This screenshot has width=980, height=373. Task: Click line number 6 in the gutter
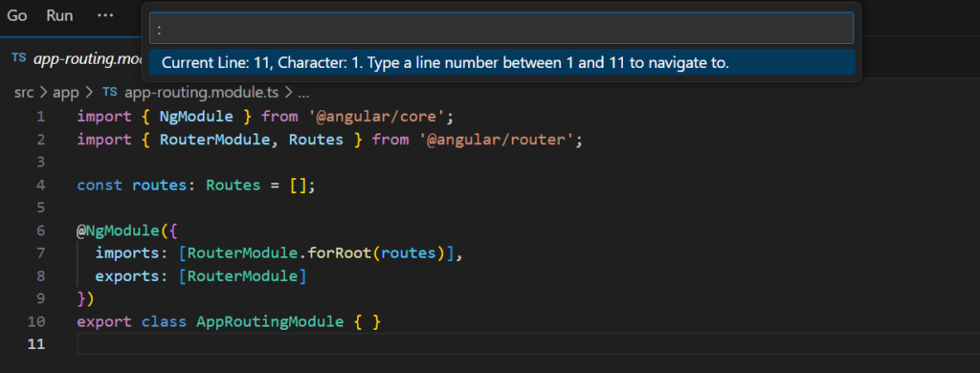click(x=40, y=230)
